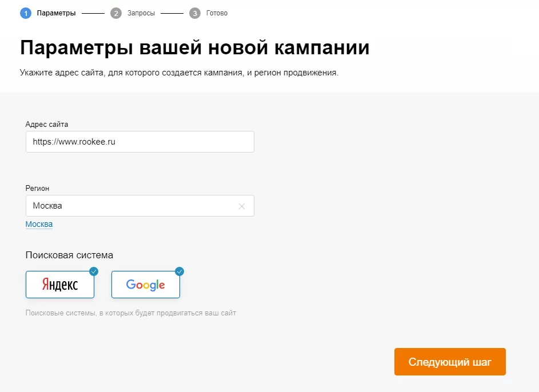Click the step 1 circle icon

[x=26, y=13]
